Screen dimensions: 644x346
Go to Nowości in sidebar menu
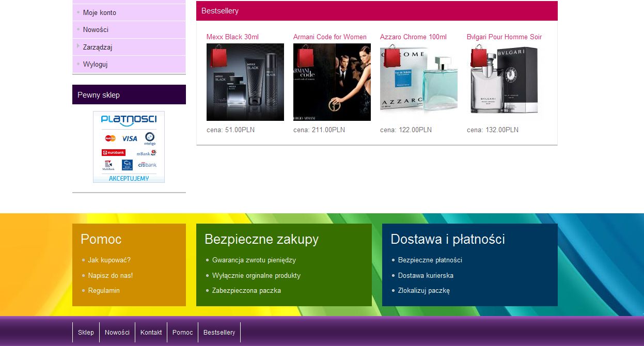pyautogui.click(x=96, y=30)
